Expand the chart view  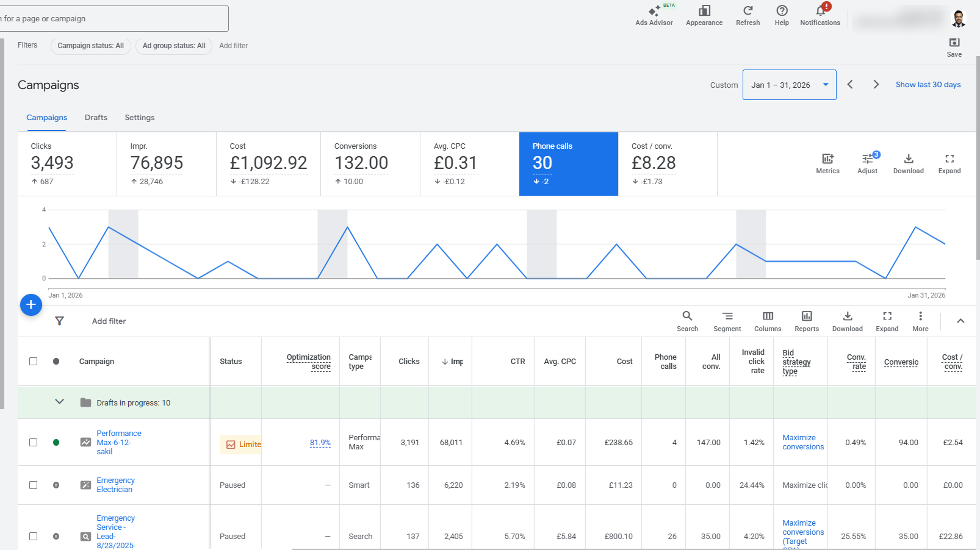pos(949,164)
